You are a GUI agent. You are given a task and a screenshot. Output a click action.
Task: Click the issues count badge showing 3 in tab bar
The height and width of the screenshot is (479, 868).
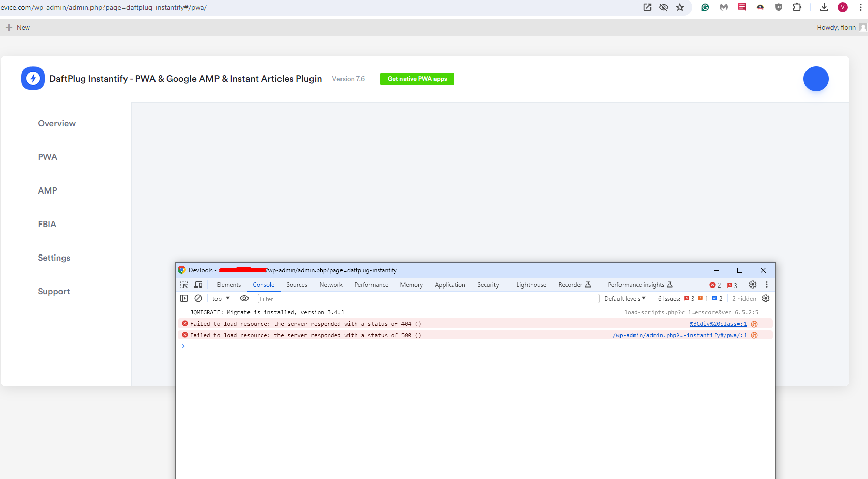point(732,285)
